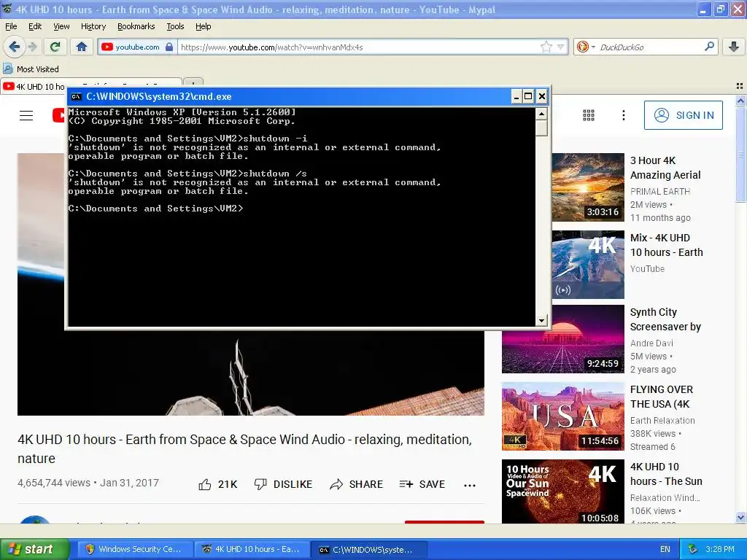Click the cmd window scroll up arrow

(541, 114)
